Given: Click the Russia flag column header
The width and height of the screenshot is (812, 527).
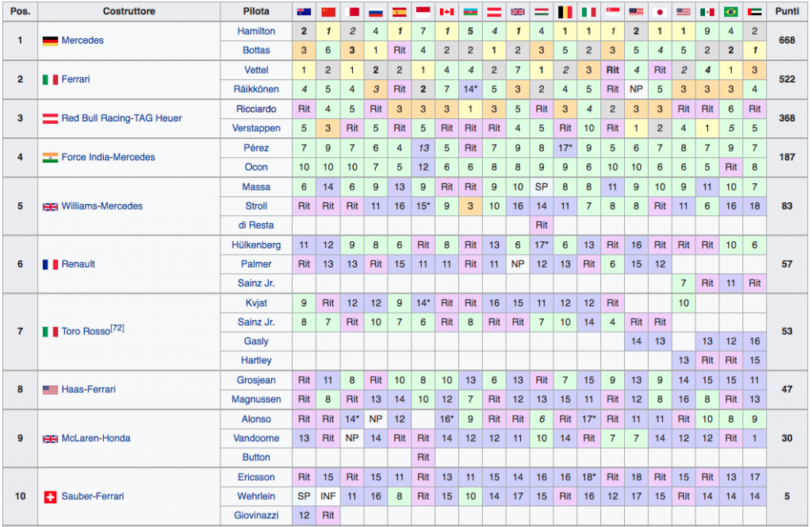Looking at the screenshot, I should click(376, 11).
